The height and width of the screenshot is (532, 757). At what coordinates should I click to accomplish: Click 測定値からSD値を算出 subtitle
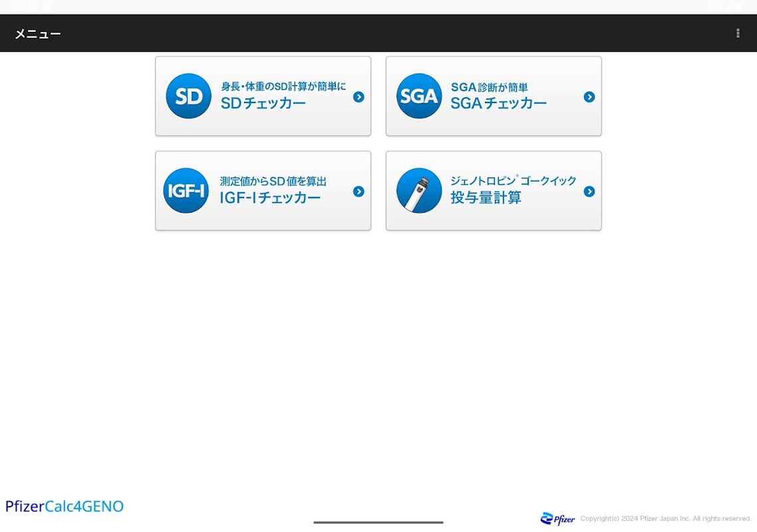pos(273,181)
